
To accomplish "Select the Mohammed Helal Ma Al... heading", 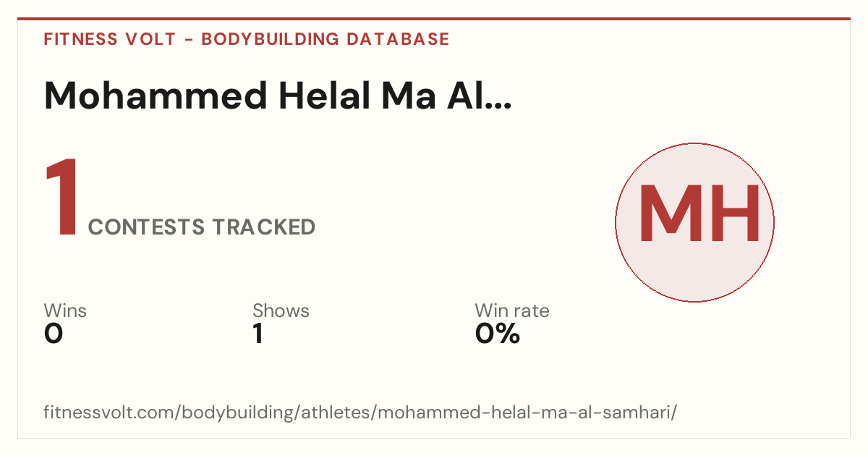I will (x=278, y=96).
